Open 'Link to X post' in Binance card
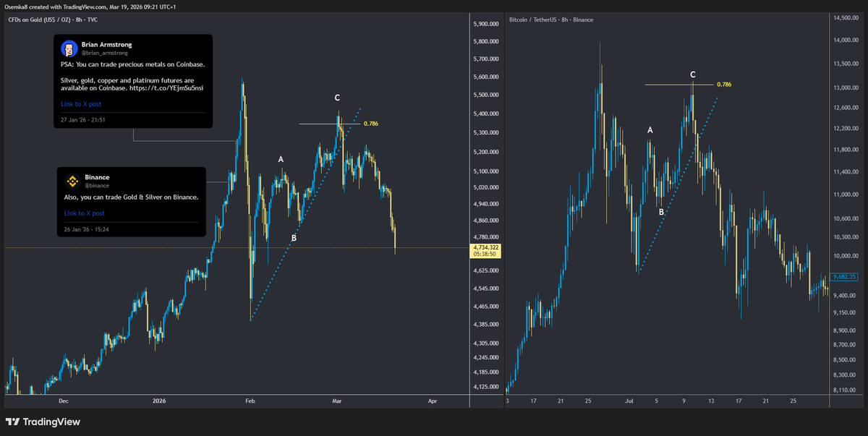 point(85,213)
